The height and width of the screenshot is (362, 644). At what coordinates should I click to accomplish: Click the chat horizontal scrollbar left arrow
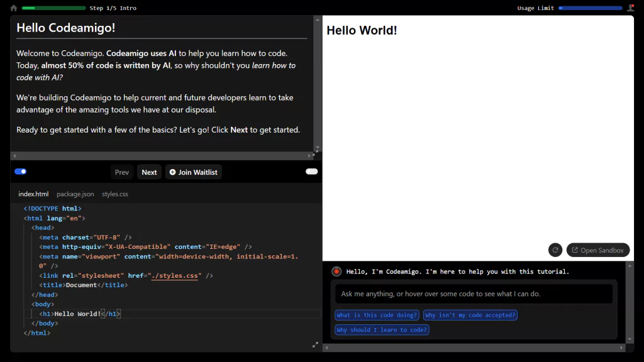click(327, 348)
